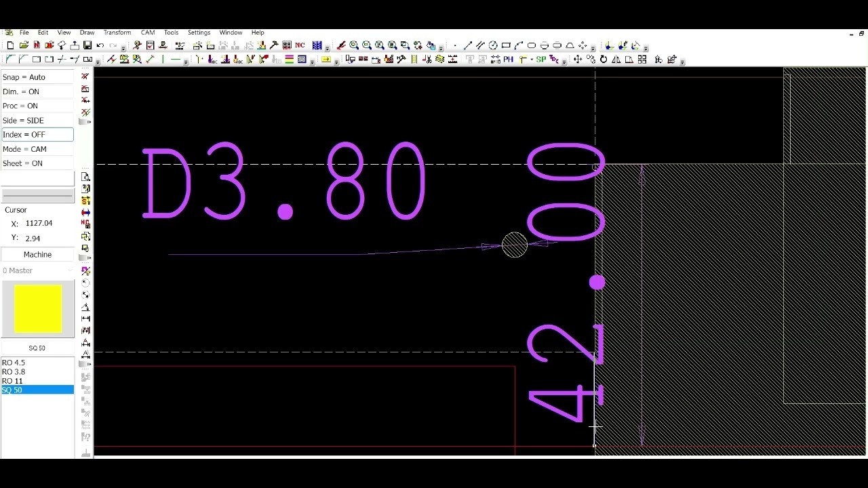Select the Zoom Out magnifier
The width and height of the screenshot is (868, 488).
point(367,45)
